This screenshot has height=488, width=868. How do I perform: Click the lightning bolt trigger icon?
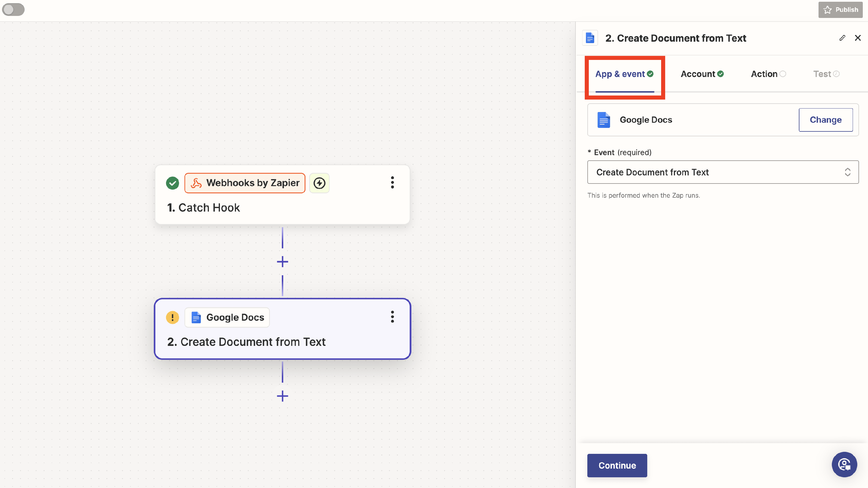click(x=319, y=183)
